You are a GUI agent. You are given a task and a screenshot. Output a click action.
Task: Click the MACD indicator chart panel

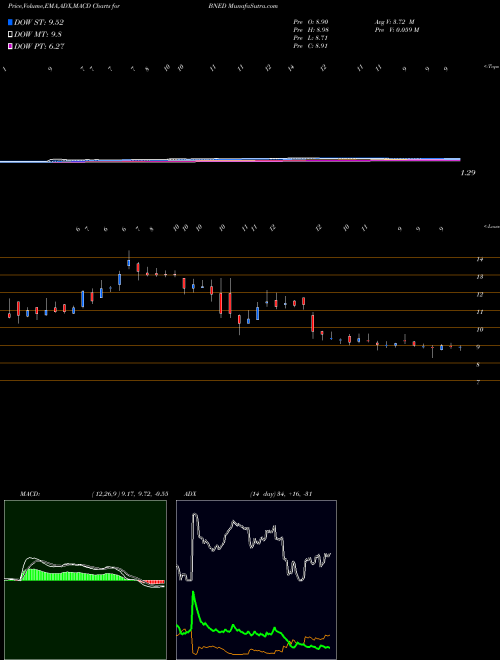[85, 580]
